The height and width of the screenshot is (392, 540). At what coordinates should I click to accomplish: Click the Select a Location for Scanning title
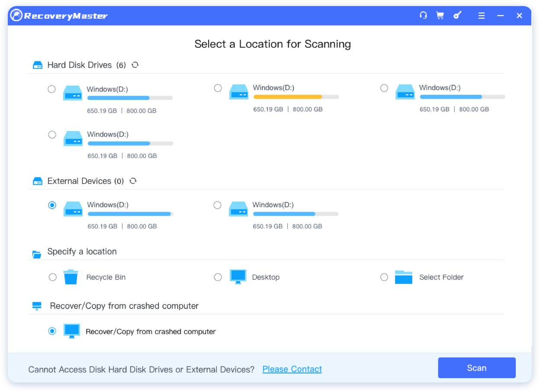coord(273,44)
